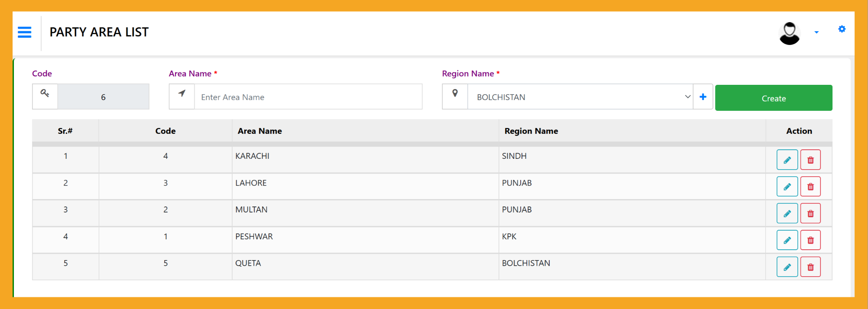The width and height of the screenshot is (868, 309).
Task: Delete the KARACHI area row
Action: tap(810, 160)
